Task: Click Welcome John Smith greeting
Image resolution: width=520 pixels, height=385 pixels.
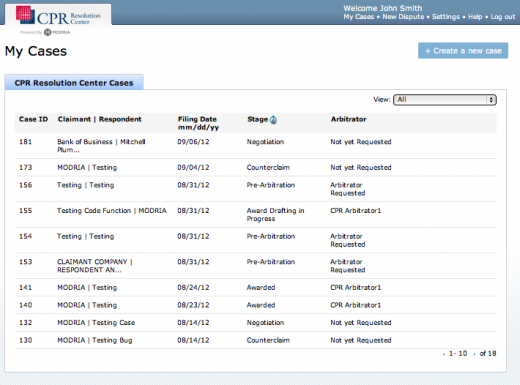Action: coord(383,8)
